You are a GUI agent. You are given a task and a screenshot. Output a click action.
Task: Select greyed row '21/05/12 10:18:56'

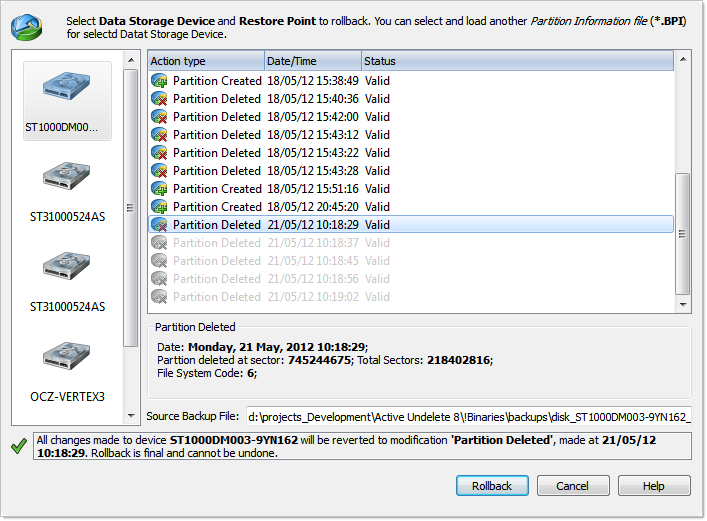[411, 279]
